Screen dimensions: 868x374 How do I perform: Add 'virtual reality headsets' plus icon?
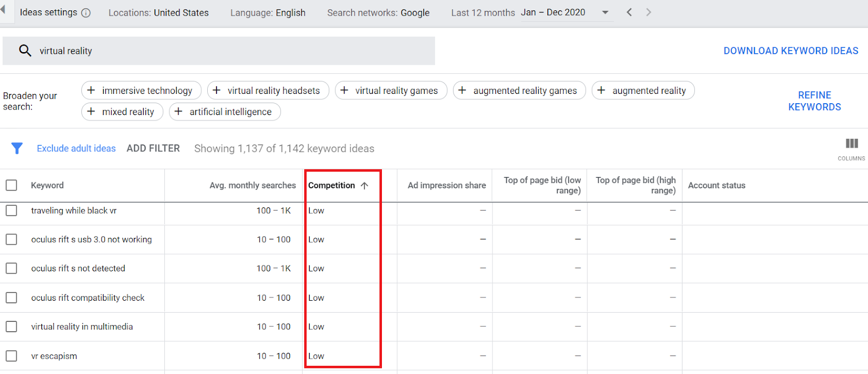pos(216,90)
